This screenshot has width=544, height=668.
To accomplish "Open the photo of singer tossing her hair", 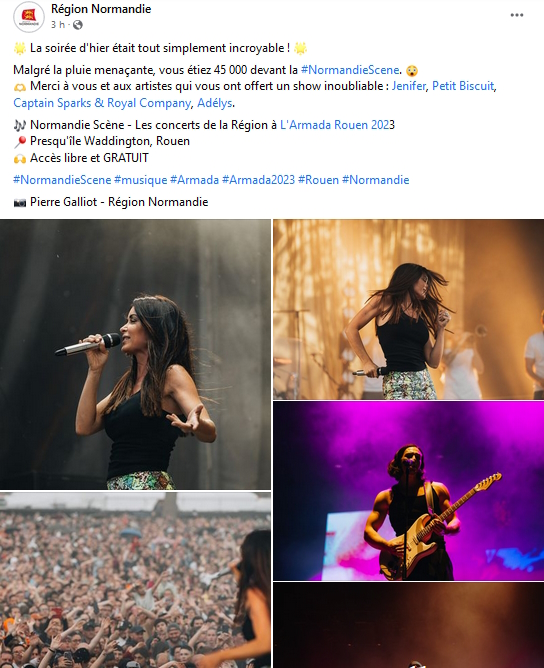I will 409,309.
